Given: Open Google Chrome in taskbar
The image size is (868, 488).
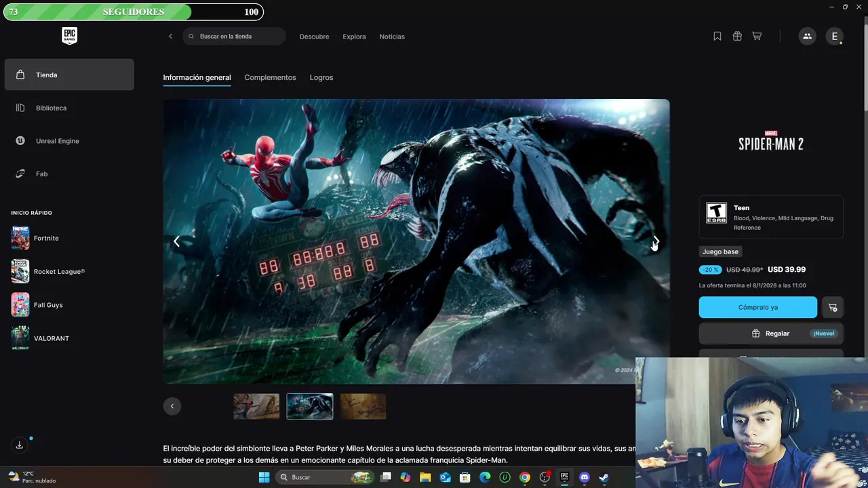Looking at the screenshot, I should point(525,477).
